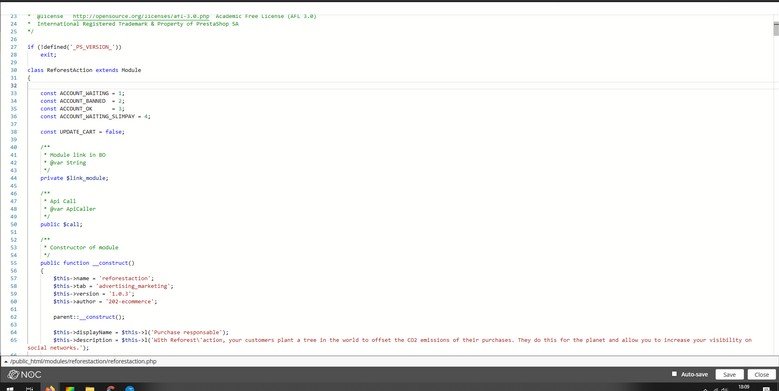The height and width of the screenshot is (391, 779).
Task: Click the '* Module link in BO' comment
Action: click(75, 155)
